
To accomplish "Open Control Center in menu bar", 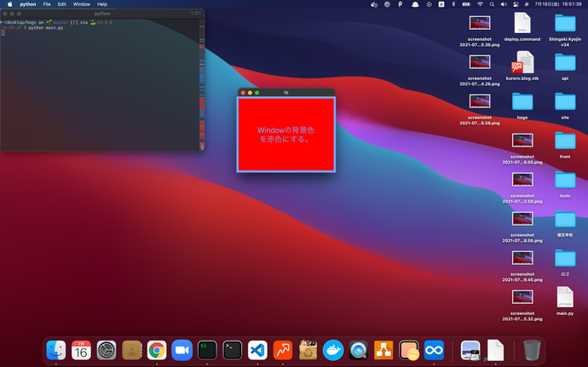I will pyautogui.click(x=516, y=4).
